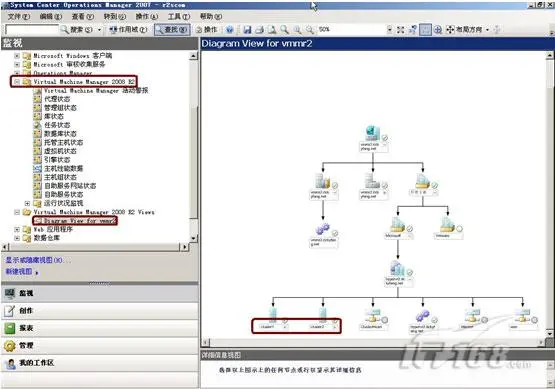Open the 文件 menu
Screen dimensions: 555x389
pyautogui.click(x=19, y=16)
